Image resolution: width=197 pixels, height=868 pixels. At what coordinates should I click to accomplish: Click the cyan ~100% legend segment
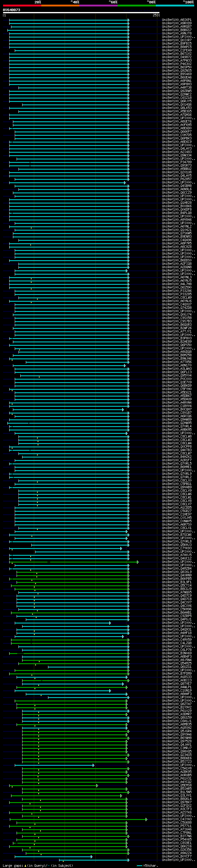pos(175,6)
